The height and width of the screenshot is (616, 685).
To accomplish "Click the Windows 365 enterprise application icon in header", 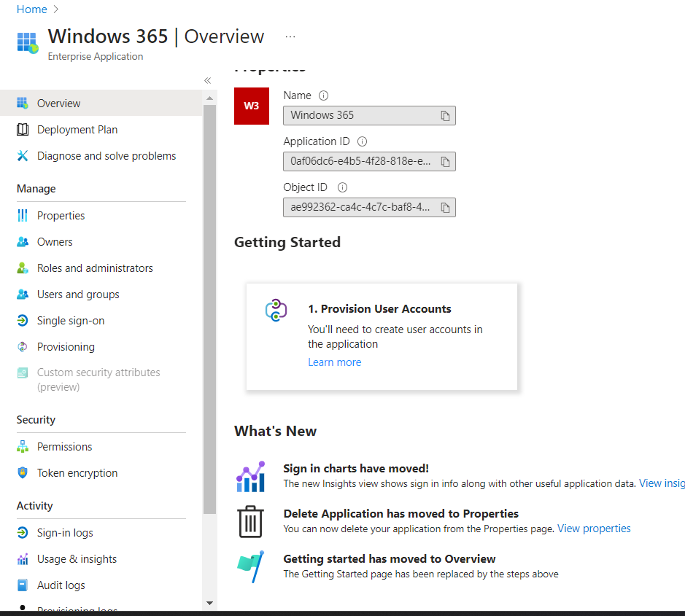I will click(28, 43).
